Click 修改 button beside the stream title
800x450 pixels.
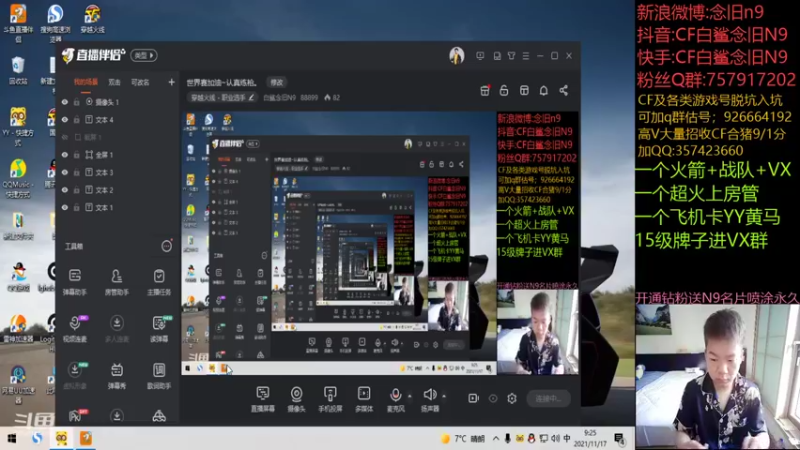click(x=277, y=82)
